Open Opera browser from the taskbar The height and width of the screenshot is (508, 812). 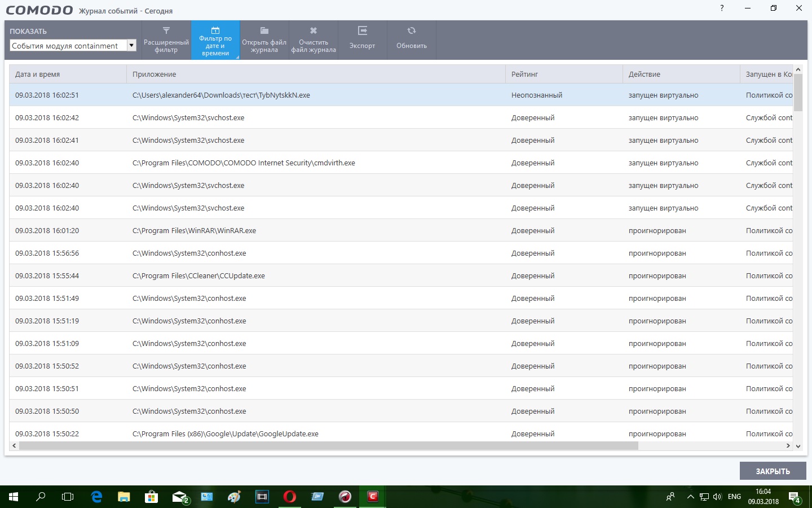pos(289,497)
